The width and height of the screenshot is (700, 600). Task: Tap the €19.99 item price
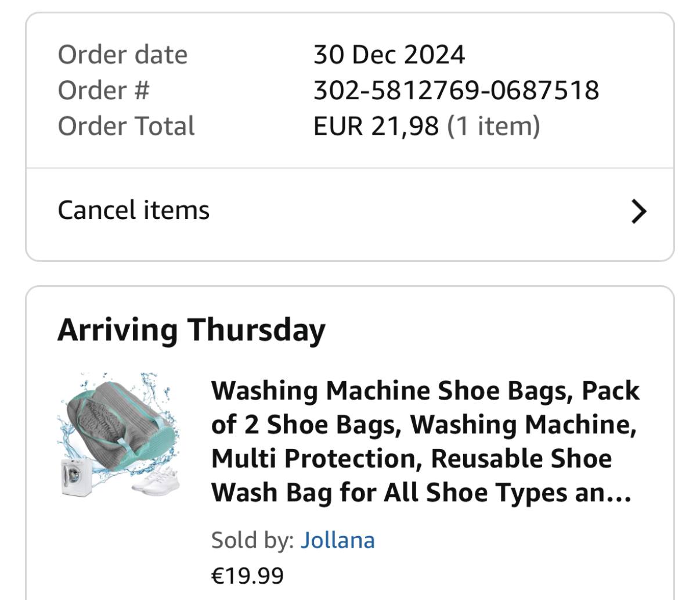pyautogui.click(x=247, y=576)
